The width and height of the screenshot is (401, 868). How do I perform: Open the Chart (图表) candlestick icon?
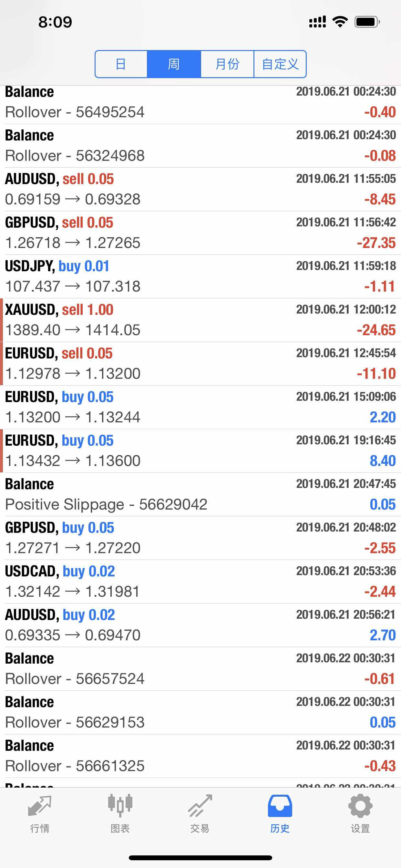pos(120,806)
